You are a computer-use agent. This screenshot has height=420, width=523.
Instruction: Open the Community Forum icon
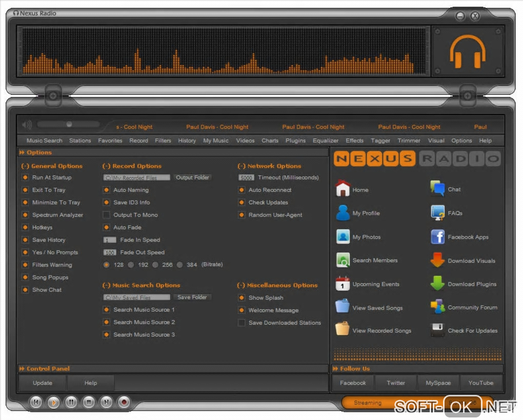(437, 307)
